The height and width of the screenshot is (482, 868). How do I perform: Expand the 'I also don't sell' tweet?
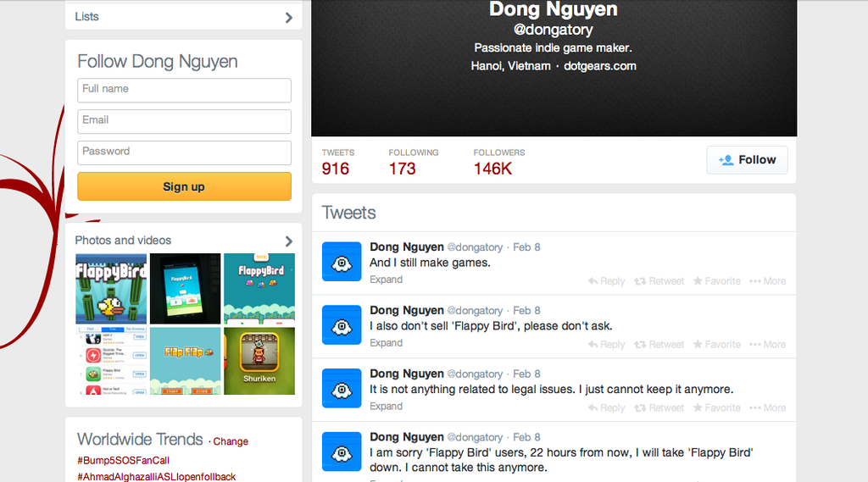(x=386, y=343)
